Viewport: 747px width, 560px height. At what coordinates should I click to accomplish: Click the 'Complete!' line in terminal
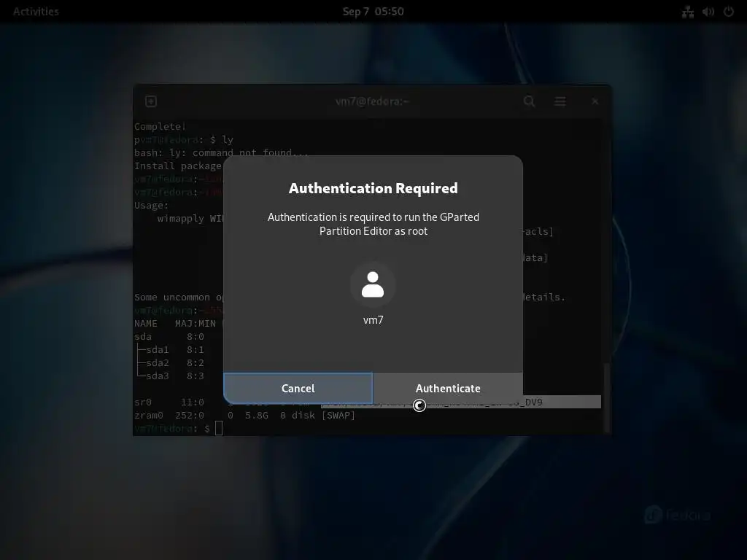160,126
